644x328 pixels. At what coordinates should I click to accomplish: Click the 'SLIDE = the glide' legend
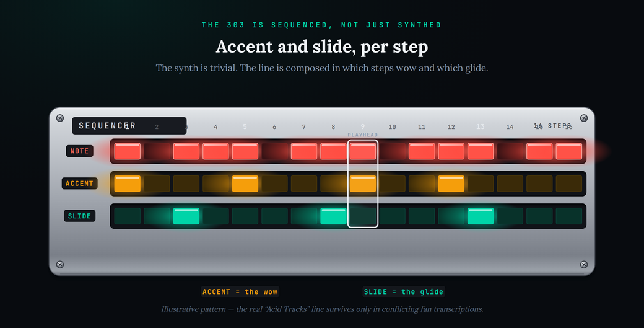pyautogui.click(x=404, y=292)
